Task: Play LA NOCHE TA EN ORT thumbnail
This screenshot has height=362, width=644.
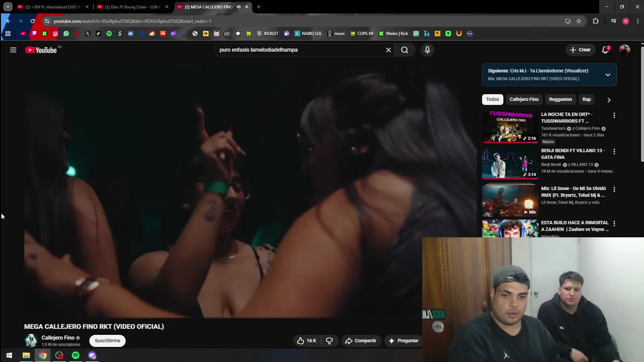Action: point(510,127)
